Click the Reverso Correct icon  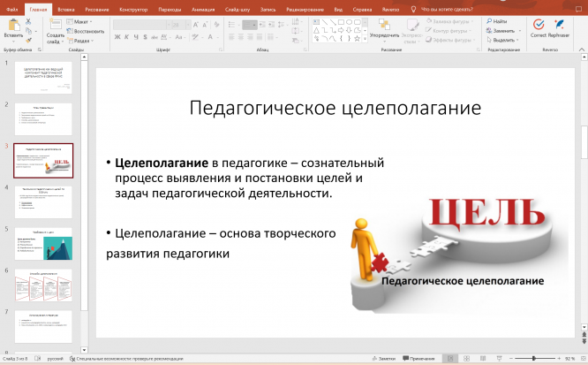click(x=538, y=25)
